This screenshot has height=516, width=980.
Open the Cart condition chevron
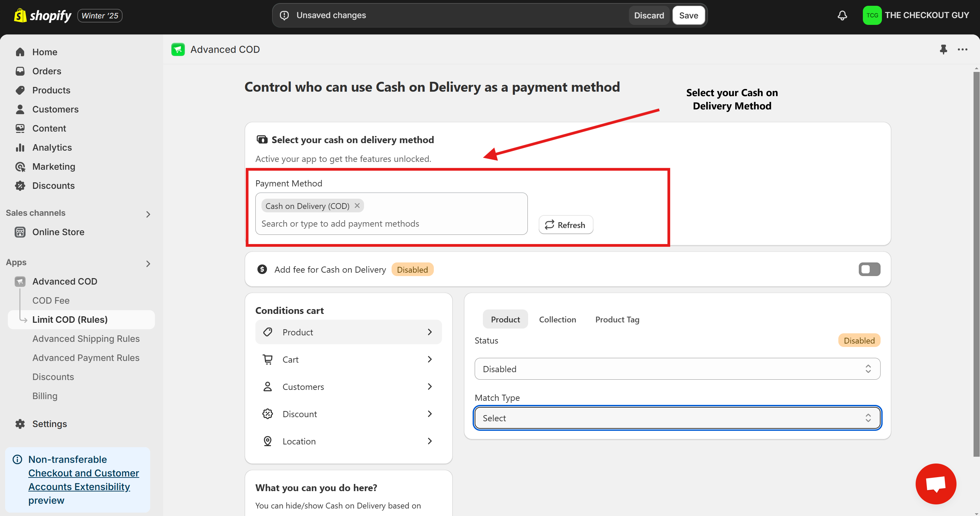(x=429, y=359)
